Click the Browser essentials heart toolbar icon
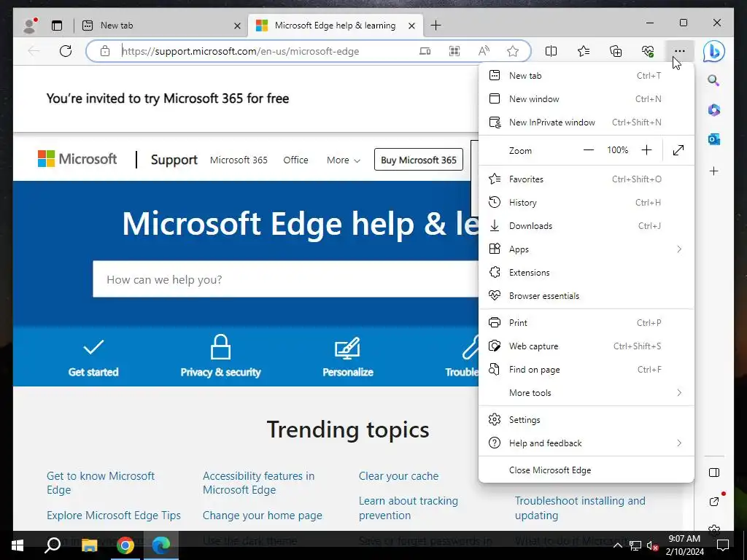This screenshot has width=747, height=560. click(x=648, y=51)
